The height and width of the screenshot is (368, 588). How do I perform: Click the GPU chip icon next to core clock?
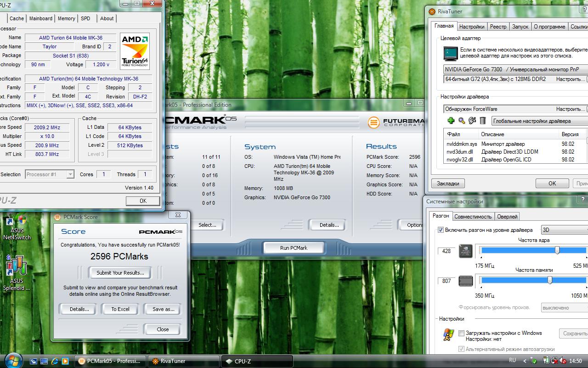point(466,251)
